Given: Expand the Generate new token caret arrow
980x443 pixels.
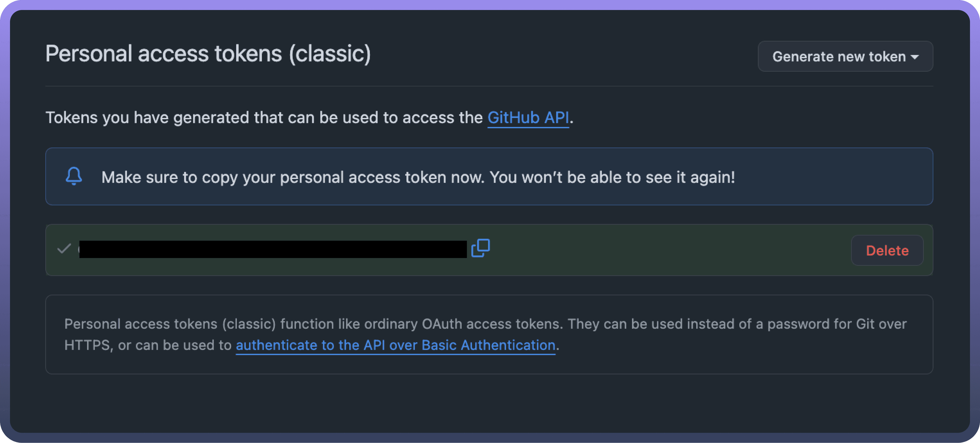Looking at the screenshot, I should pos(915,57).
